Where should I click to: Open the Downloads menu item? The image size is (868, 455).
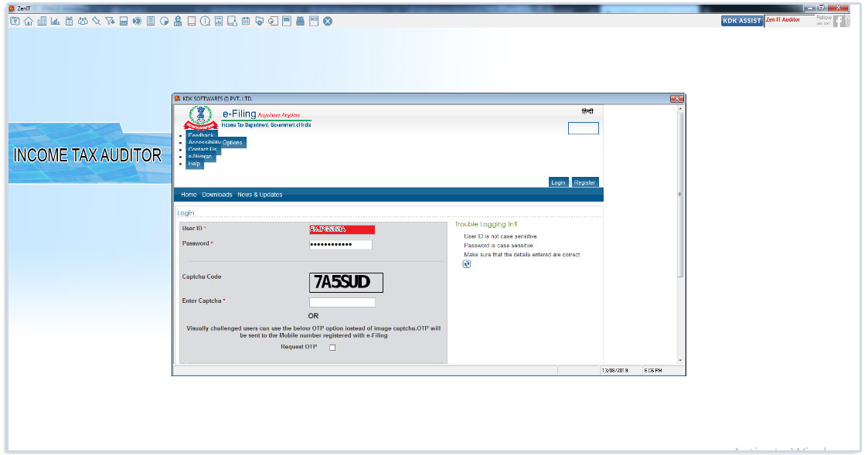coord(217,195)
